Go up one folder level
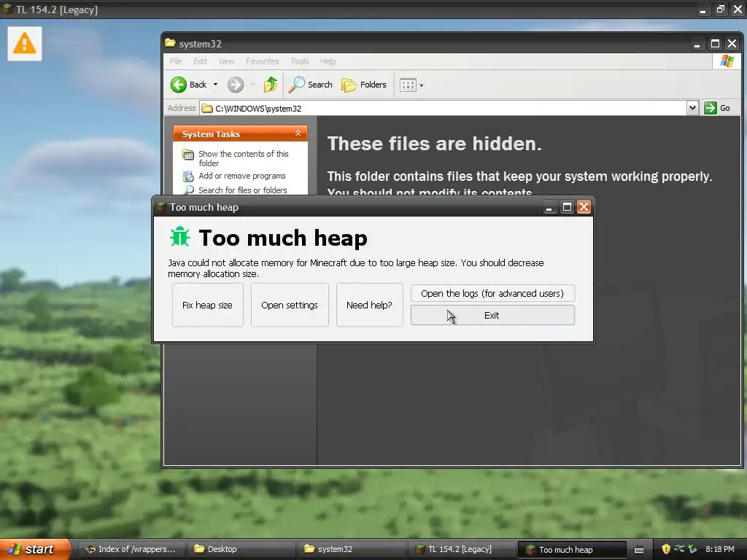This screenshot has width=747, height=560. click(x=271, y=85)
